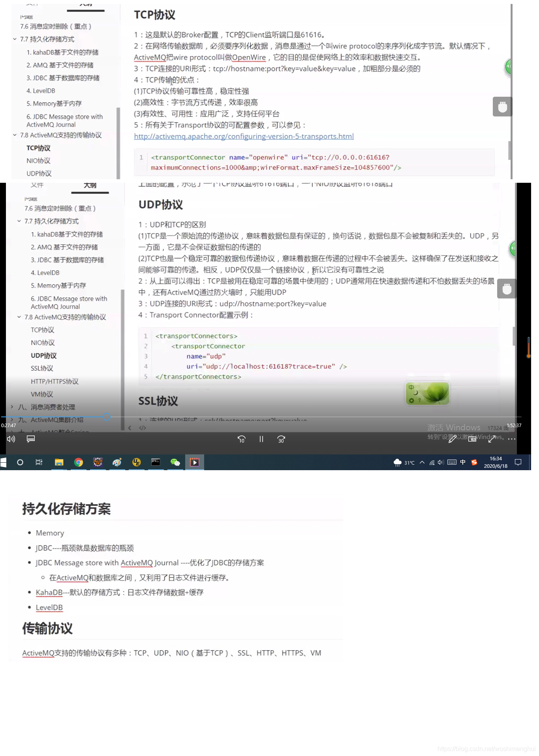Switch the player to mini view
The width and height of the screenshot is (539, 756).
pos(472,439)
